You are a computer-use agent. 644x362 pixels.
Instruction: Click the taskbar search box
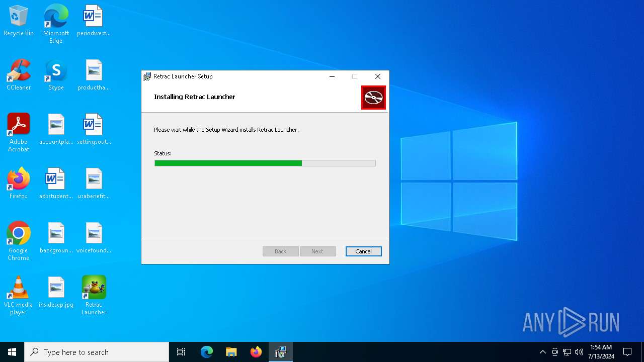97,352
